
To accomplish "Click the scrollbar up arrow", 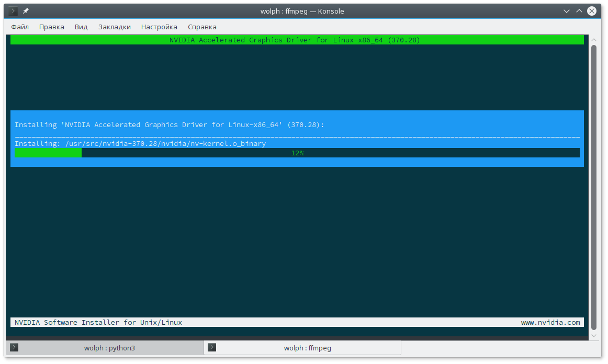I will (x=594, y=40).
